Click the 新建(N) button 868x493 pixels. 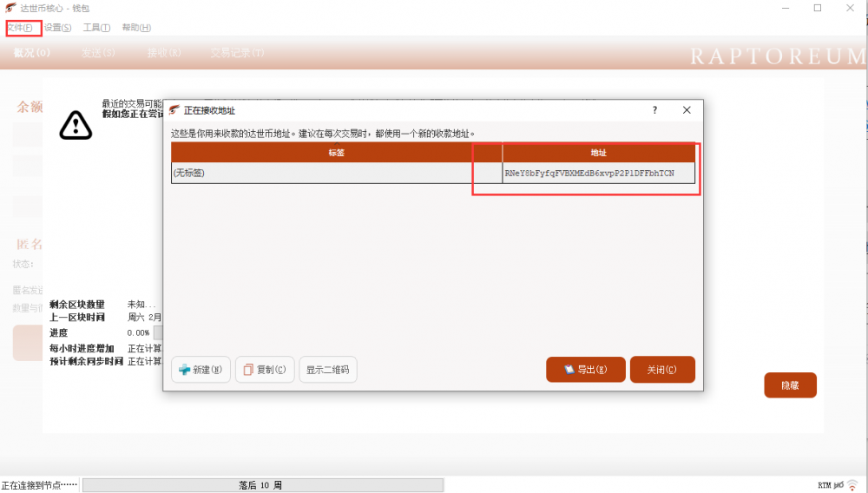pyautogui.click(x=201, y=370)
